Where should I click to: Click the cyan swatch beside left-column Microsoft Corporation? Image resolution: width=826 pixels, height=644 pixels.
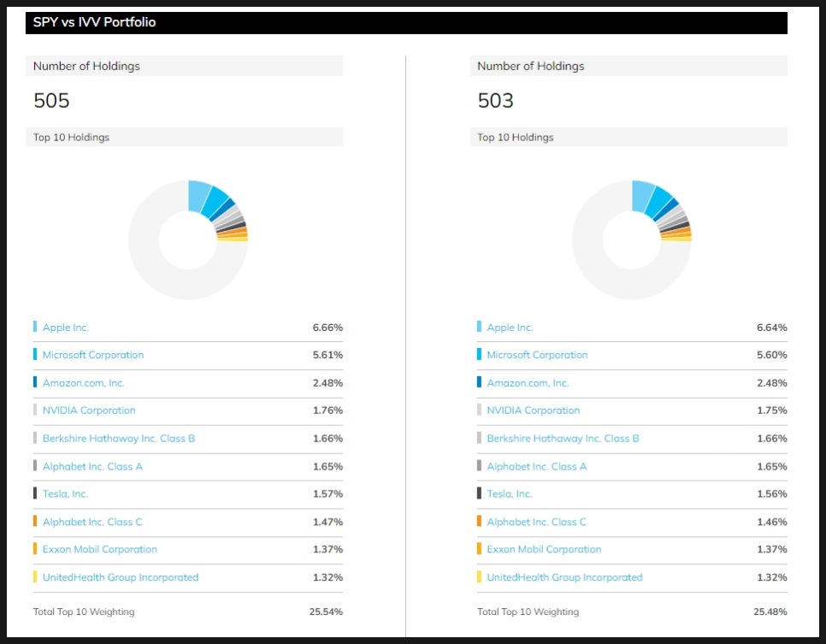tap(35, 354)
